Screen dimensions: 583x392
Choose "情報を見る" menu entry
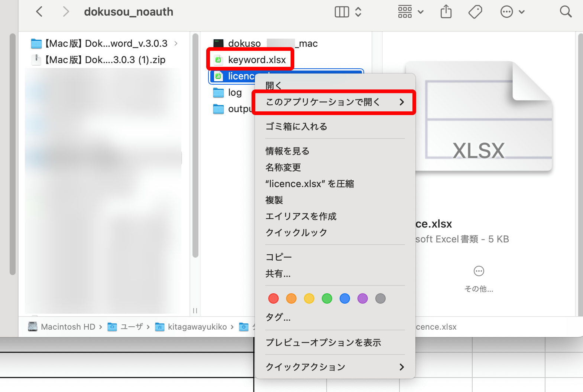point(287,151)
